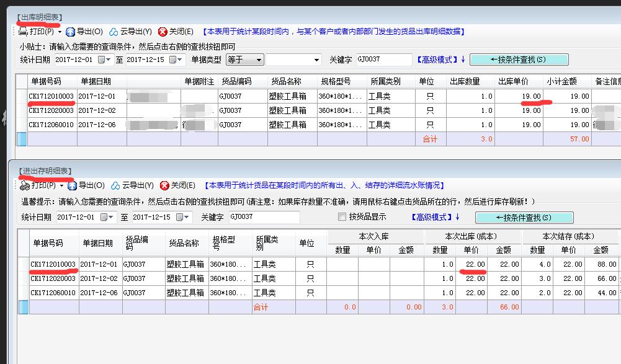Screen dimensions: 621x364
Task: Click 导出 export button in 出库明细表 window
Action: tap(84, 32)
